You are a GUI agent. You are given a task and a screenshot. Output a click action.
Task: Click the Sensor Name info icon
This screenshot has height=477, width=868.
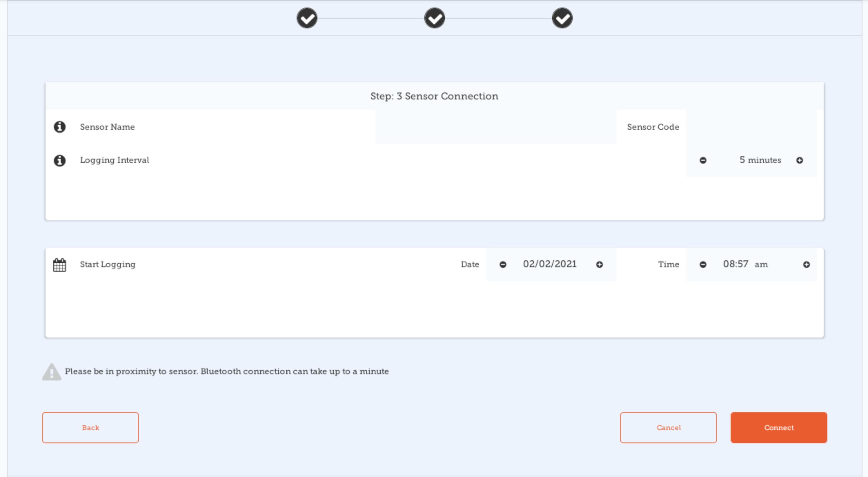point(60,127)
